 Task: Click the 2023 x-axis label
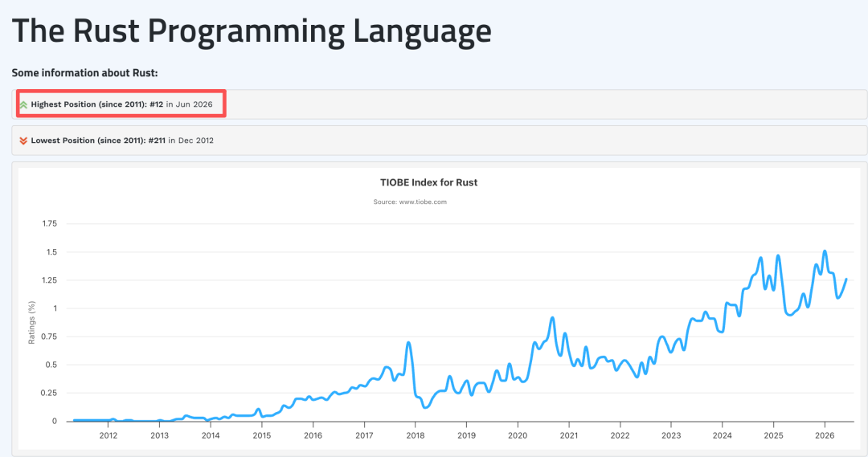671,435
